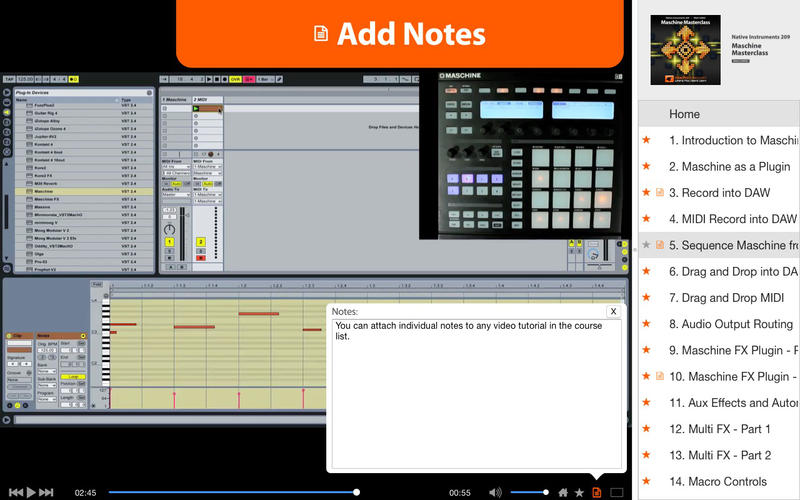Toggle star for Aux Effects lesson
The width and height of the screenshot is (800, 500).
(646, 402)
